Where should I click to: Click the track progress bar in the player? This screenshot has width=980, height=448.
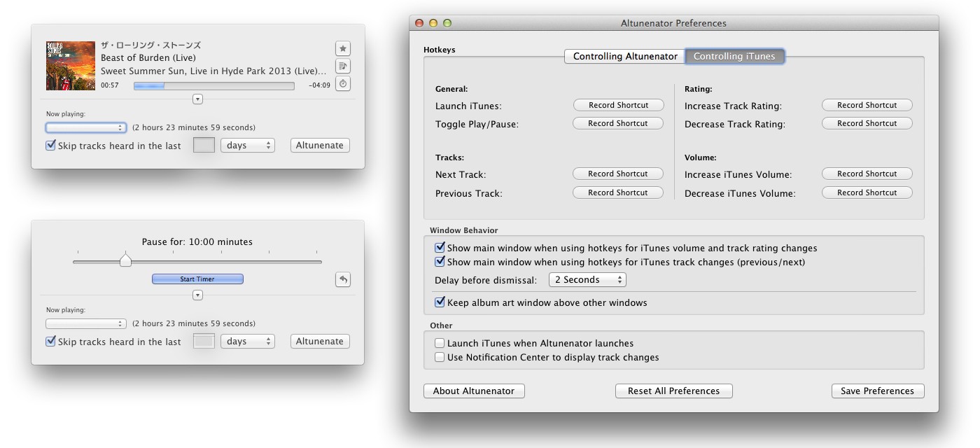(214, 85)
